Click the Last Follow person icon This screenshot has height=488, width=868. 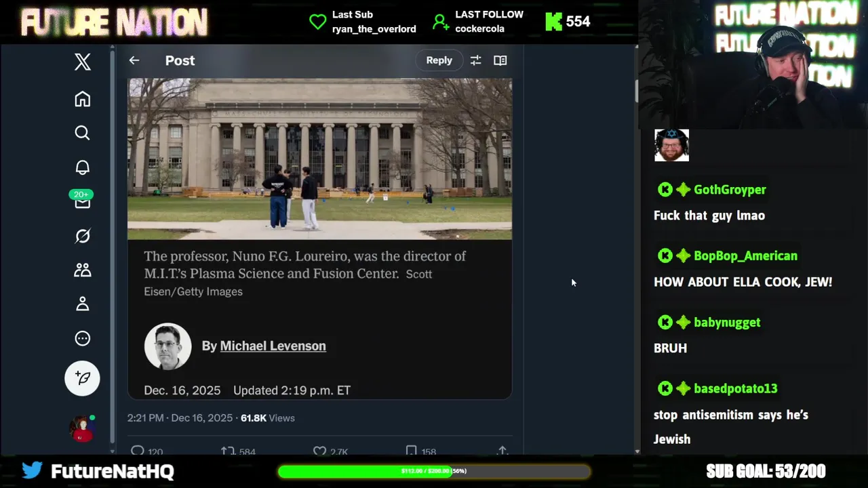tap(441, 22)
